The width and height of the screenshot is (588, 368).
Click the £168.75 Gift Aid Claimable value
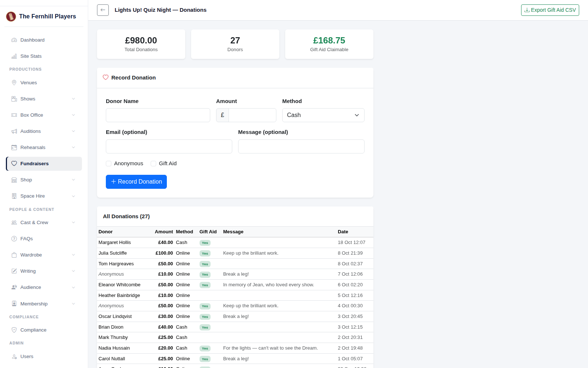tap(329, 40)
